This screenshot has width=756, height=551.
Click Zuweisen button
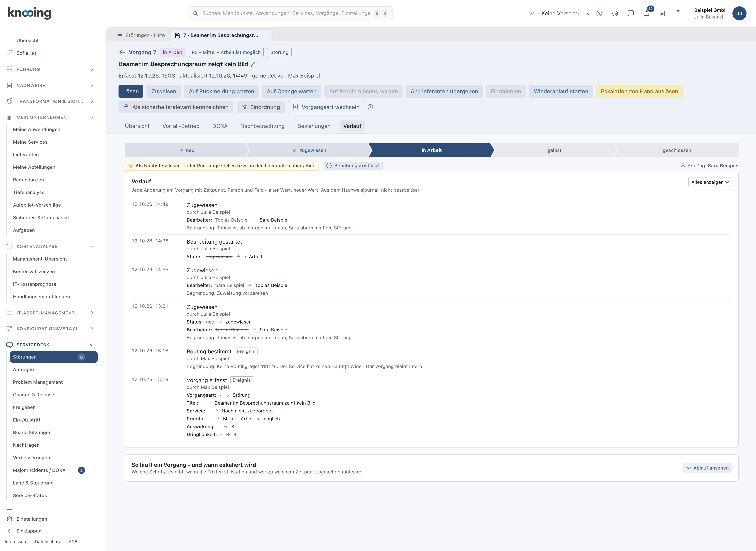164,91
